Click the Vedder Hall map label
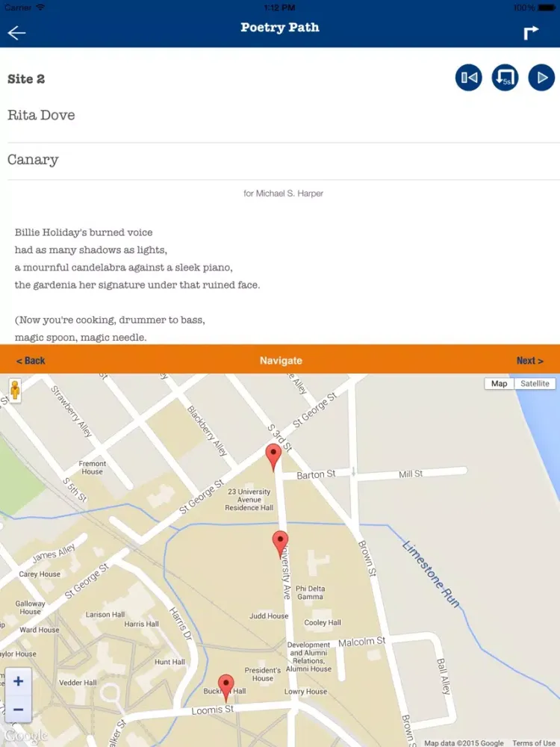The image size is (560, 747). tap(78, 683)
